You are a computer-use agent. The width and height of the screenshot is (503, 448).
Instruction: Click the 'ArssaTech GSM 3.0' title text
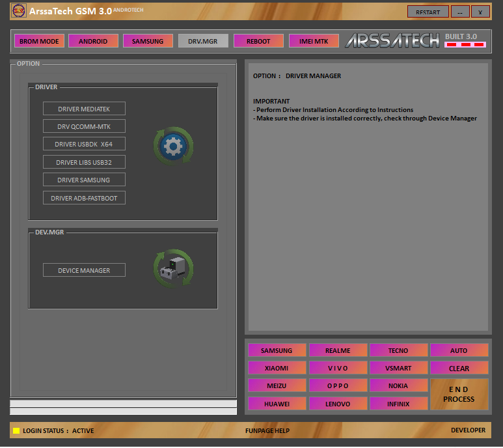tap(70, 11)
